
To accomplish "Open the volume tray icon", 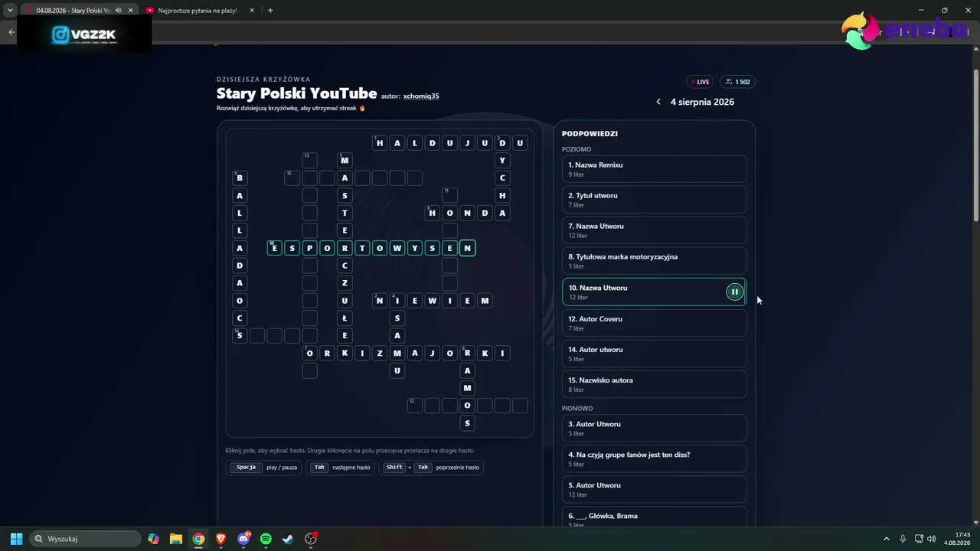I will (932, 539).
